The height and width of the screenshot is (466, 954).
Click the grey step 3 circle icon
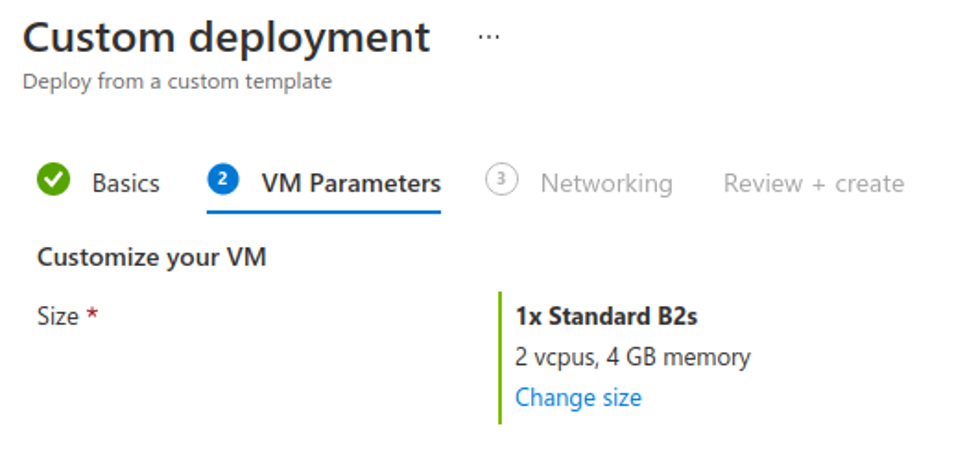pyautogui.click(x=501, y=181)
